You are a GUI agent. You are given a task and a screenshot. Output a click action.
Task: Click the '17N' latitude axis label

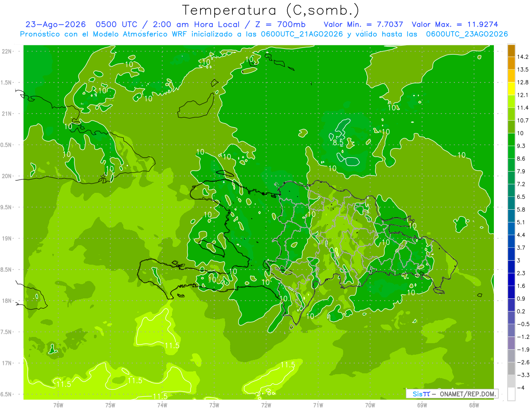[7, 363]
